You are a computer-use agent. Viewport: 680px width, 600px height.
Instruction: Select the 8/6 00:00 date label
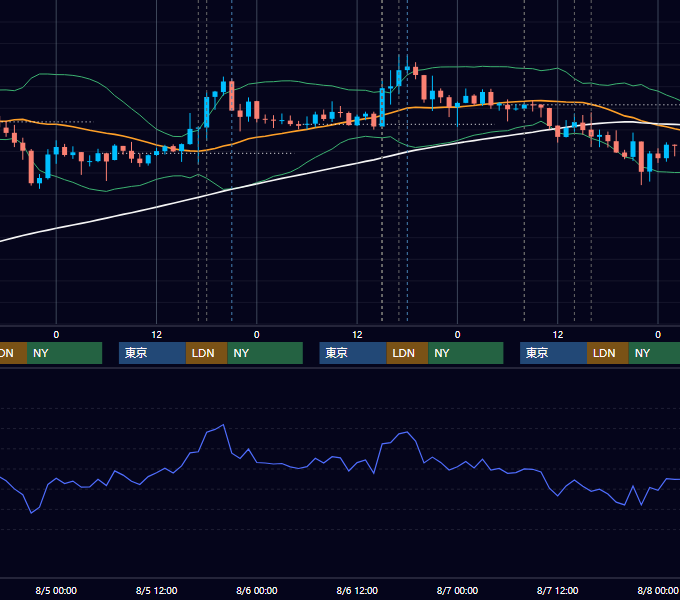[256, 590]
